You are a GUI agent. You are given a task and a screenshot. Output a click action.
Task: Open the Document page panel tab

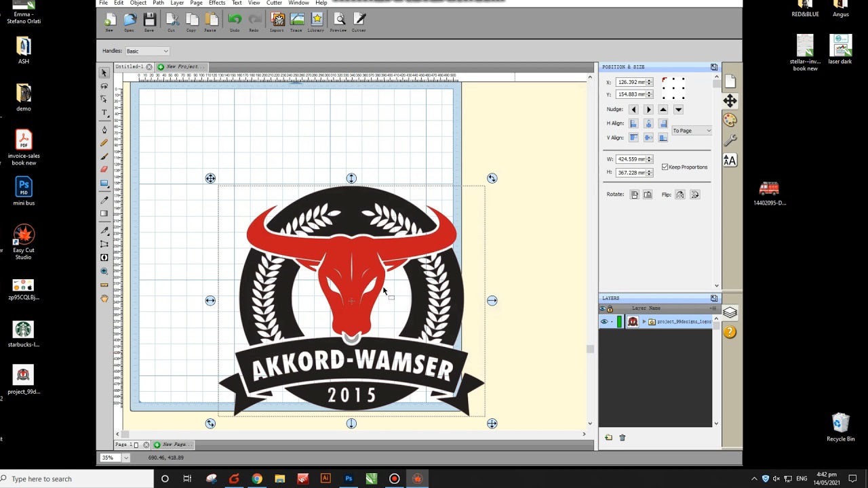click(730, 82)
